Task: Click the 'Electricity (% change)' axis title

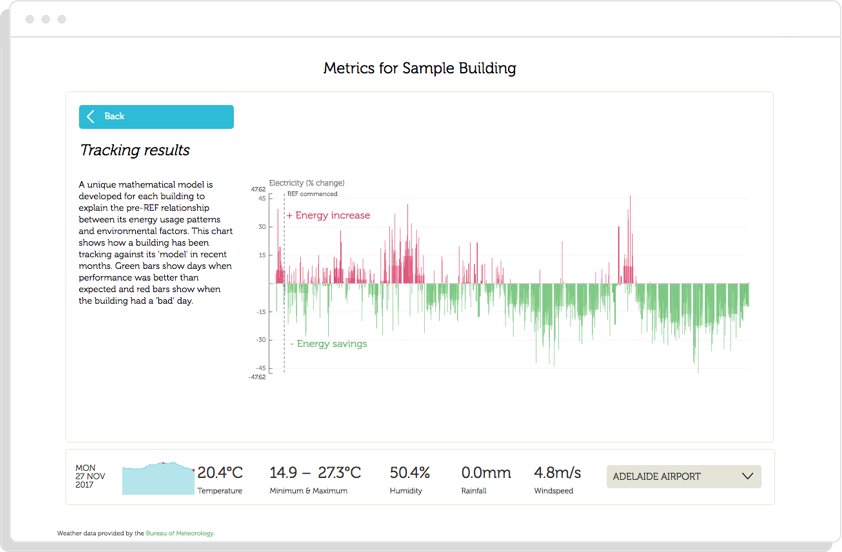Action: (x=307, y=183)
